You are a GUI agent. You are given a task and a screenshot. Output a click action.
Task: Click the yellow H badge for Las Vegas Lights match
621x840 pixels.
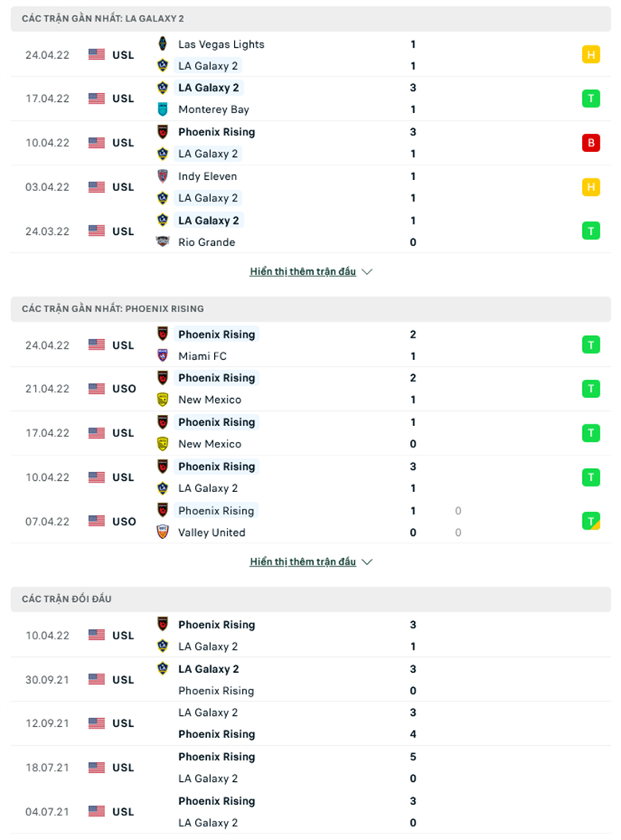591,55
